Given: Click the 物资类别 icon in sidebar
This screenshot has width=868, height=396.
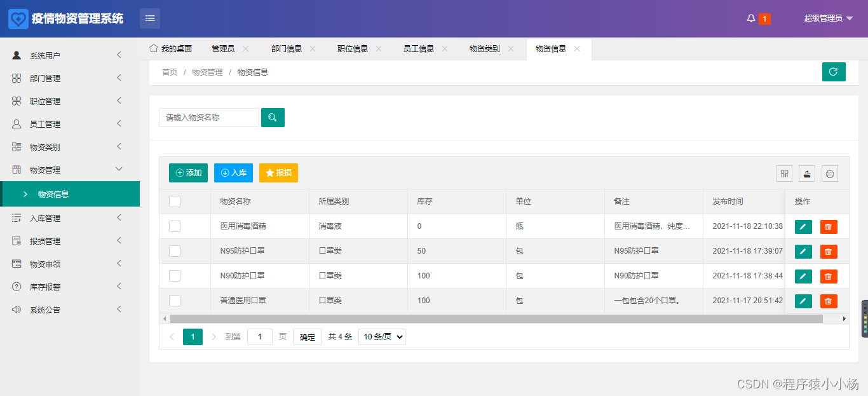Looking at the screenshot, I should coord(17,147).
